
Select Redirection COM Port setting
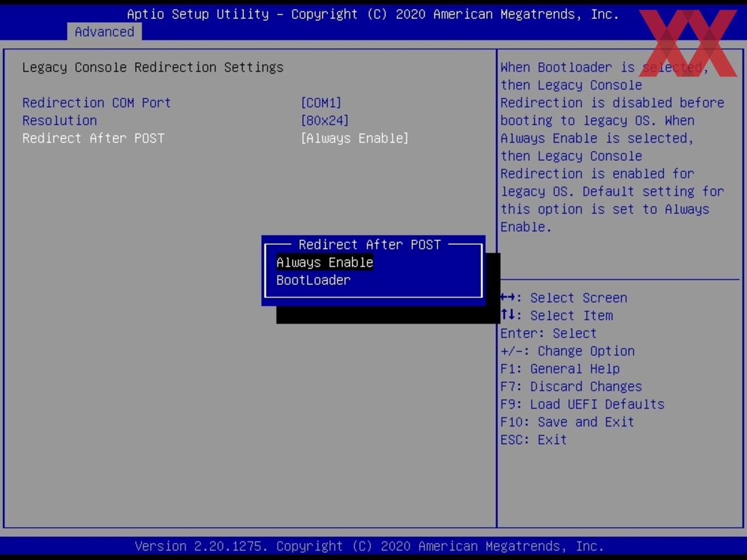97,103
